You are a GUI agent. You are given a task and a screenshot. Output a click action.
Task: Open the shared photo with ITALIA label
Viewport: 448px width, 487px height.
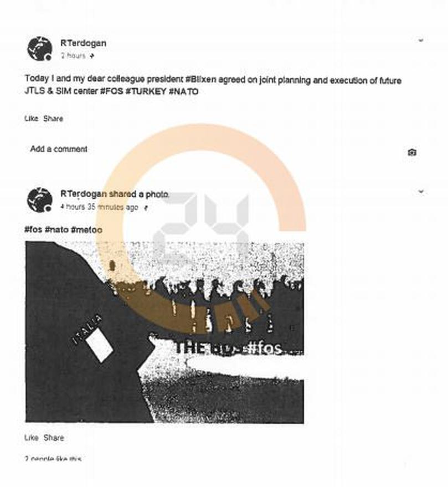164,332
